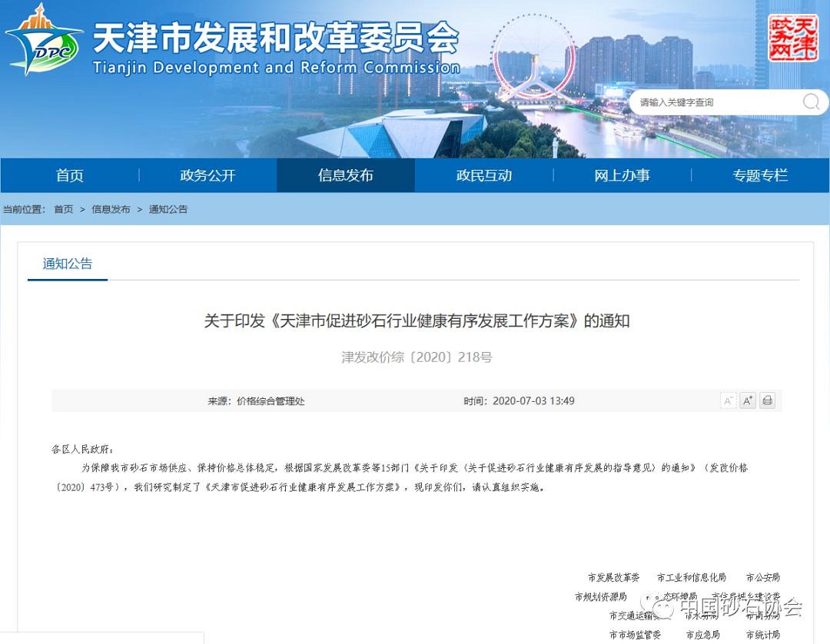Click the printer icon next to font controls
The image size is (830, 644).
click(766, 400)
